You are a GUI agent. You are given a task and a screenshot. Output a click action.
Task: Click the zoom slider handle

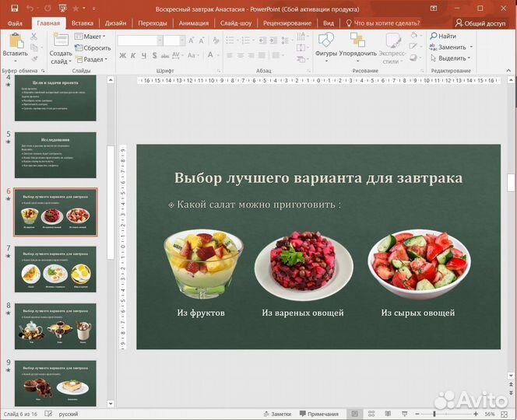434,414
